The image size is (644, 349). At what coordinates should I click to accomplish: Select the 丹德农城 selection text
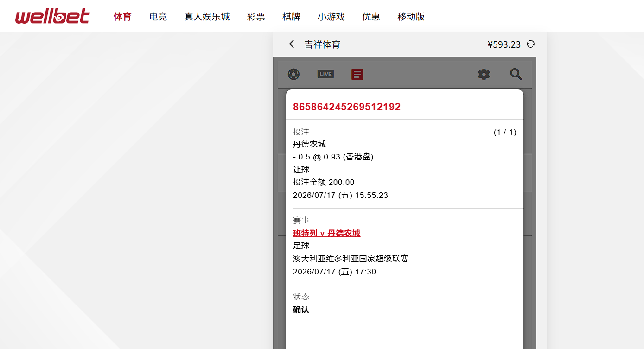309,144
